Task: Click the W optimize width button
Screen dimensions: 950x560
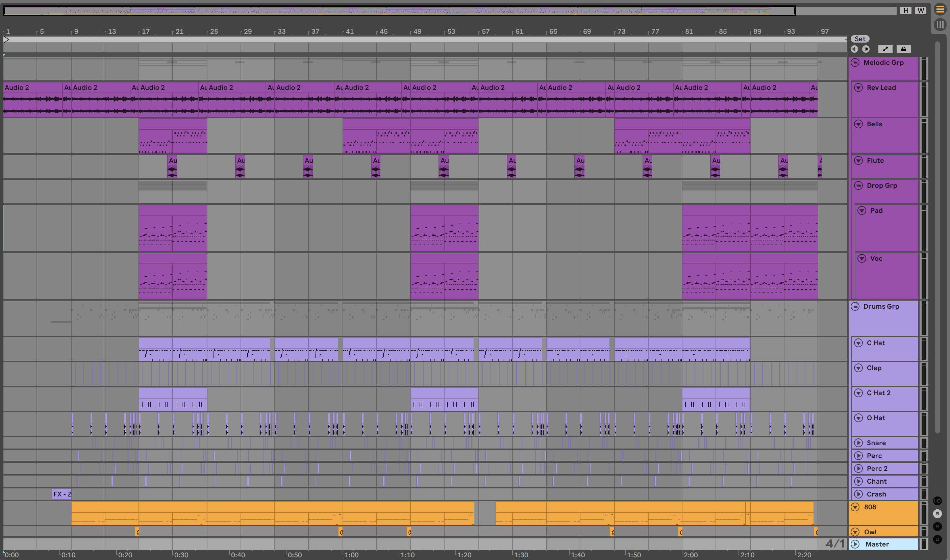Action: (921, 10)
